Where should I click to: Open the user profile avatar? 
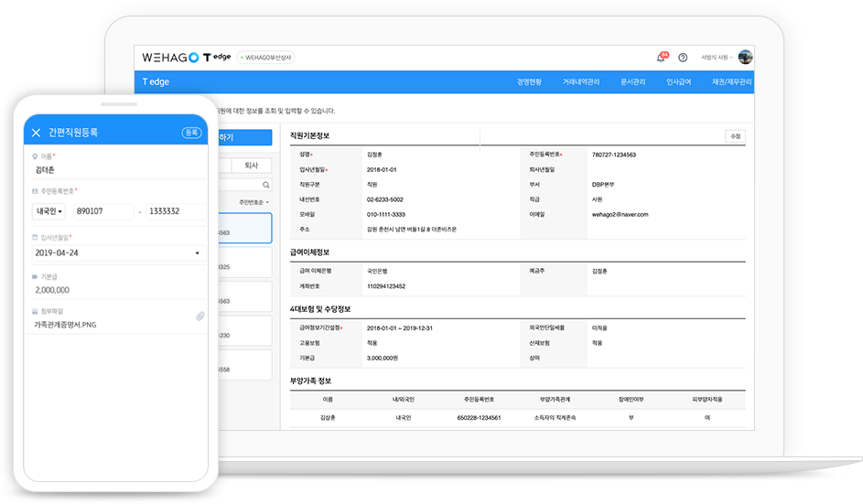point(745,57)
